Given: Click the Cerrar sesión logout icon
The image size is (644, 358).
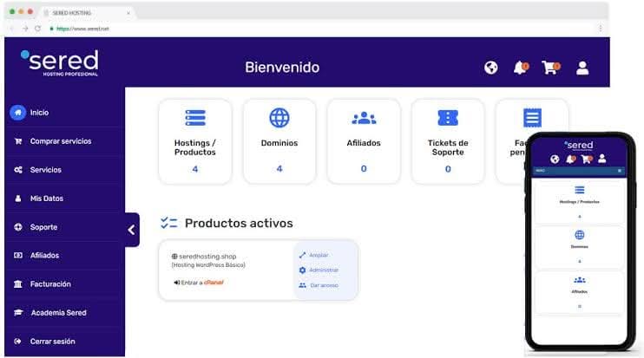Looking at the screenshot, I should pyautogui.click(x=17, y=342).
